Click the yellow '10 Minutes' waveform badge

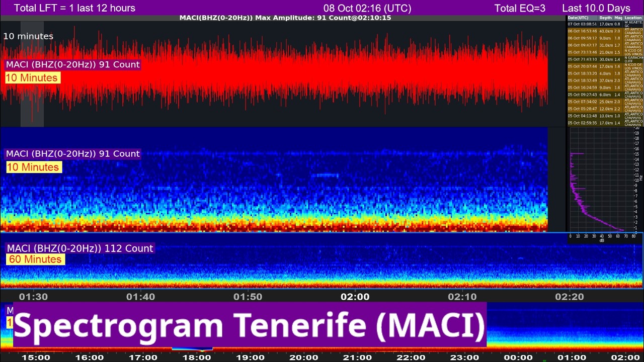[32, 78]
